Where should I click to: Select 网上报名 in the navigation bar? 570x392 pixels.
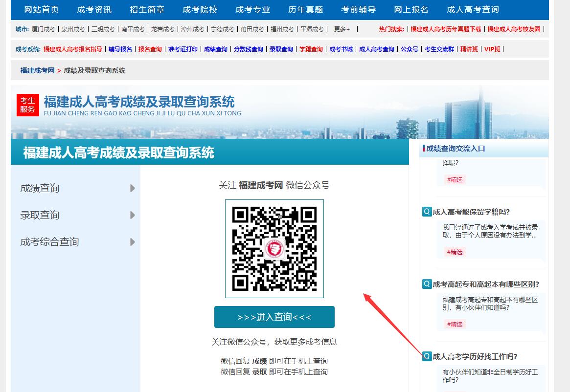(x=411, y=10)
